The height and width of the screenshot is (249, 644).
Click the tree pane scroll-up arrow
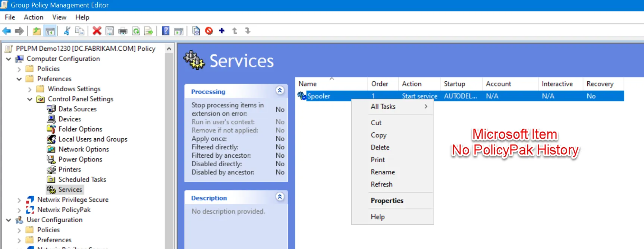(x=169, y=49)
